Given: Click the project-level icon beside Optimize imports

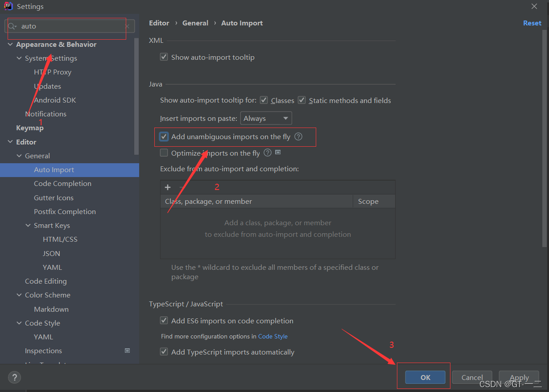Looking at the screenshot, I should coord(278,152).
